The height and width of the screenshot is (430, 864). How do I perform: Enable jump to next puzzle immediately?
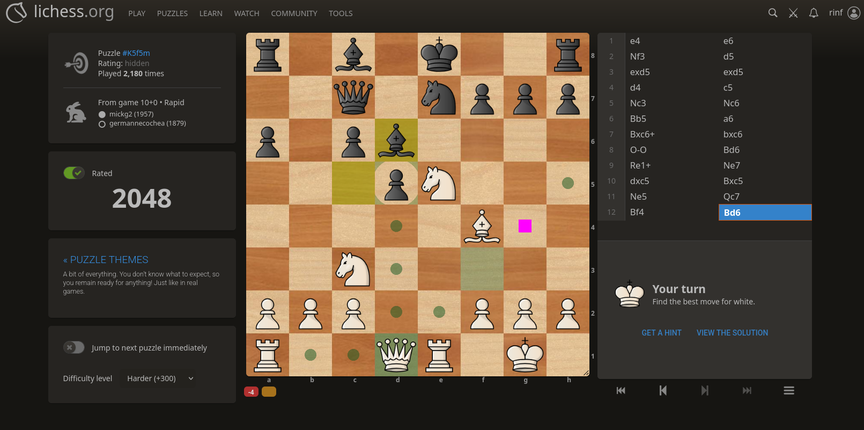pyautogui.click(x=74, y=347)
